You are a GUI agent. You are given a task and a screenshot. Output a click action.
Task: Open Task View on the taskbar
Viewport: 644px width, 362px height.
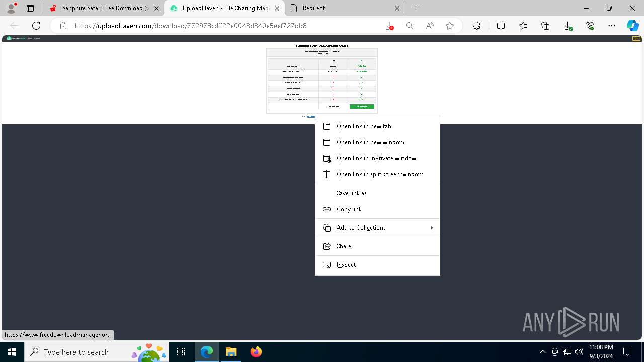point(181,352)
